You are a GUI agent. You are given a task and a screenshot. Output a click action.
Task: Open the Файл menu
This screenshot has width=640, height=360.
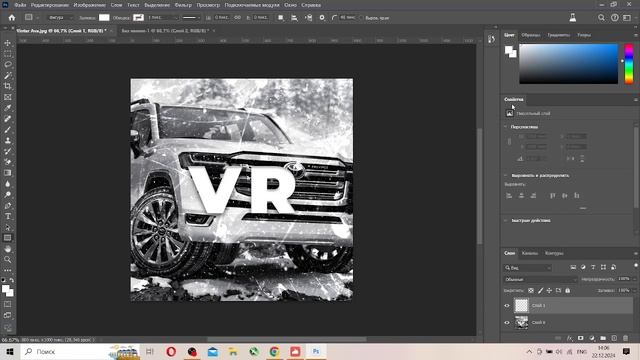point(20,5)
